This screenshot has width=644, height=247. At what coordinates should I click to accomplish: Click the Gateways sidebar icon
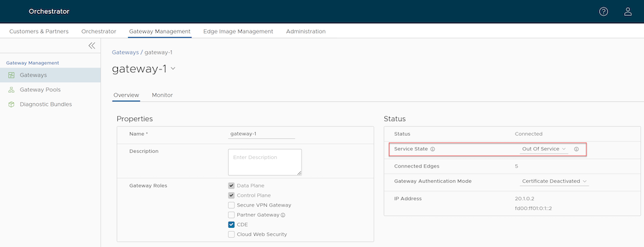click(x=11, y=75)
